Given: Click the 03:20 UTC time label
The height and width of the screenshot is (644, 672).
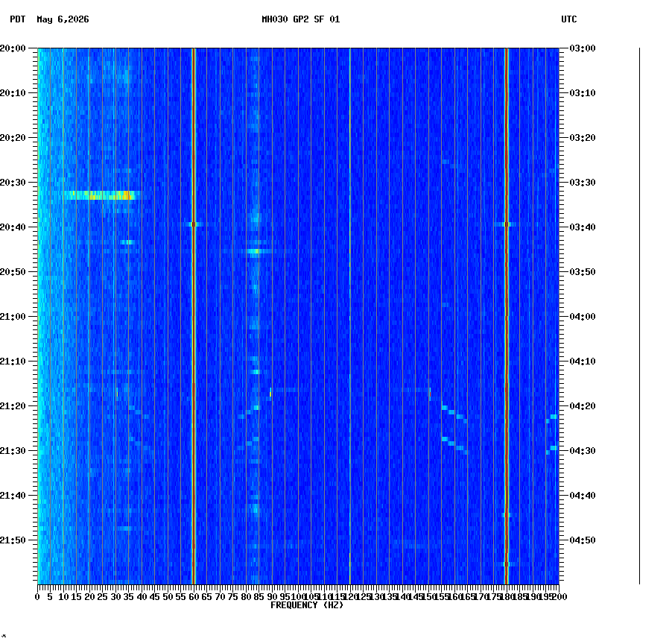Looking at the screenshot, I should (583, 138).
